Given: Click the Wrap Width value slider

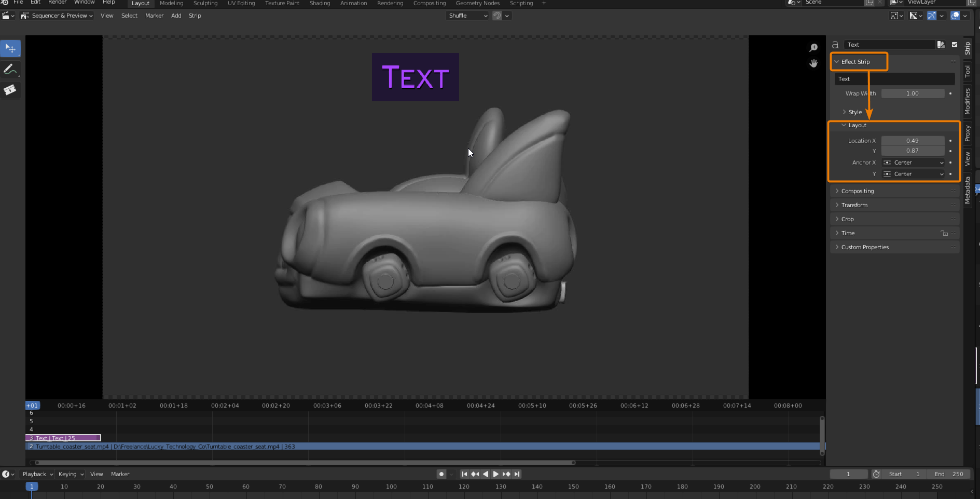Looking at the screenshot, I should click(913, 93).
